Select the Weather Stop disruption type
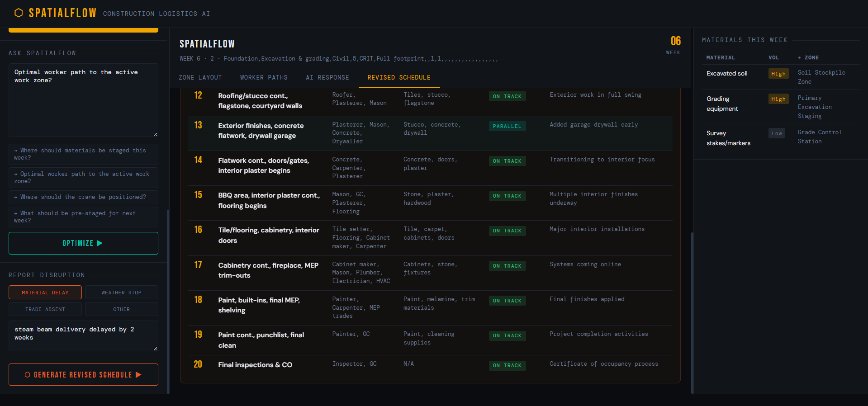The height and width of the screenshot is (406, 868). coord(121,293)
